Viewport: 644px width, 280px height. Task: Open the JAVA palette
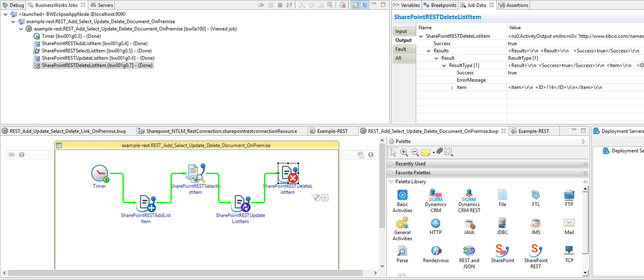coord(469,226)
